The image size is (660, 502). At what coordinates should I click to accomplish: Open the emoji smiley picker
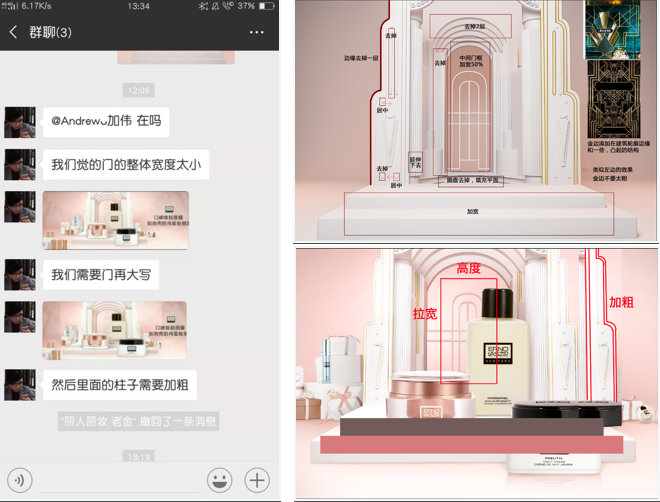coord(219,479)
